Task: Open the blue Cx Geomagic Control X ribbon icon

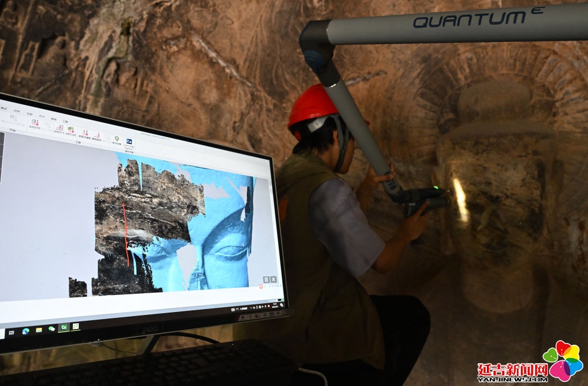Action: [x=129, y=142]
